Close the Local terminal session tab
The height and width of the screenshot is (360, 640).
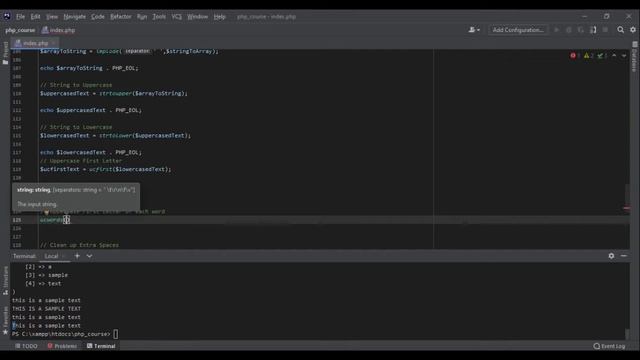[x=64, y=256]
